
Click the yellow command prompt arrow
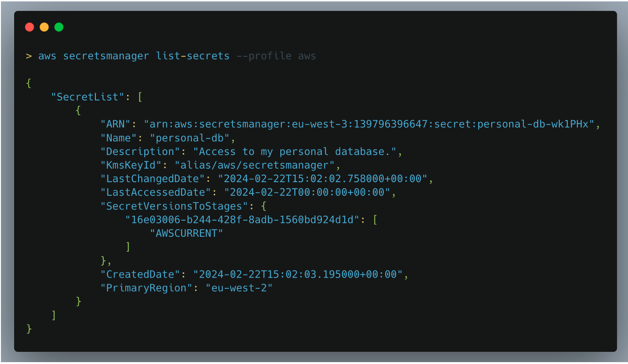(x=29, y=56)
